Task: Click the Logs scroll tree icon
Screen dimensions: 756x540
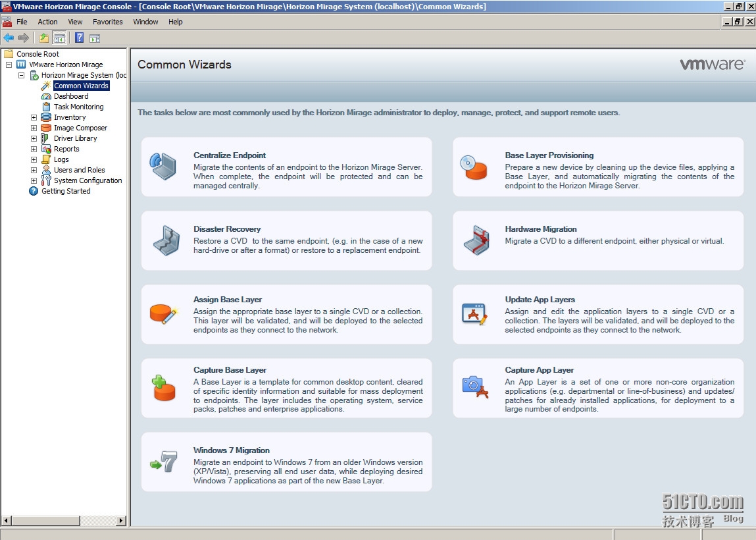Action: [x=46, y=159]
